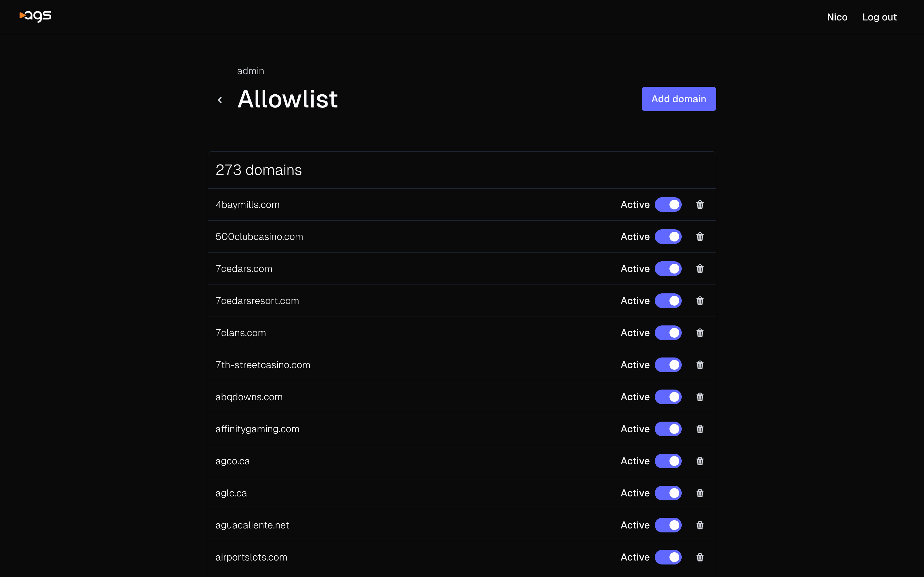Screen dimensions: 924x577
Task: Click the AGS logo in the top bar
Action: [35, 16]
